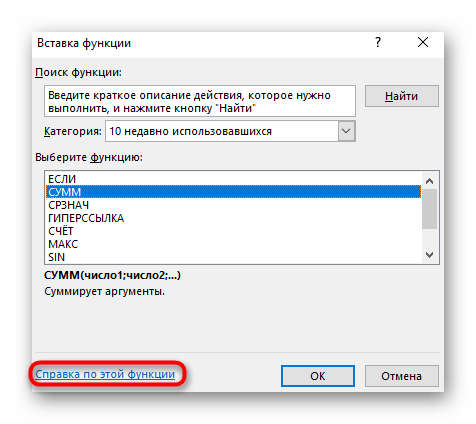The height and width of the screenshot is (424, 476).
Task: Click the function list scrollbar thumb
Action: 430,209
